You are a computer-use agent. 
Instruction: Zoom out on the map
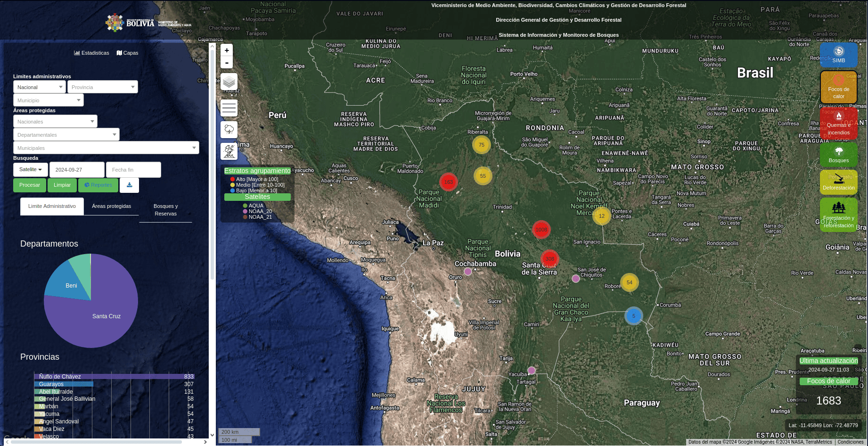coord(227,63)
